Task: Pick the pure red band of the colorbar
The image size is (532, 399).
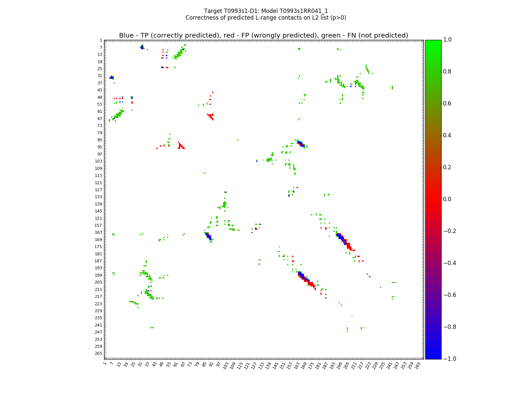Action: click(433, 199)
